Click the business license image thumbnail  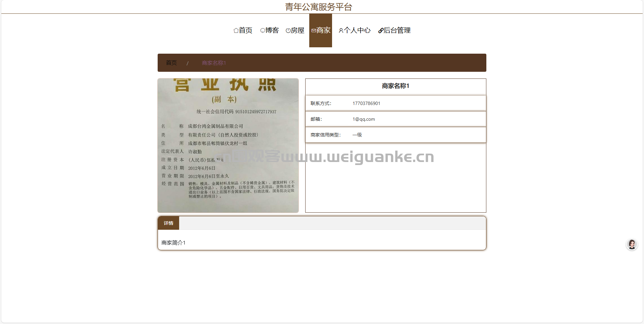point(228,146)
